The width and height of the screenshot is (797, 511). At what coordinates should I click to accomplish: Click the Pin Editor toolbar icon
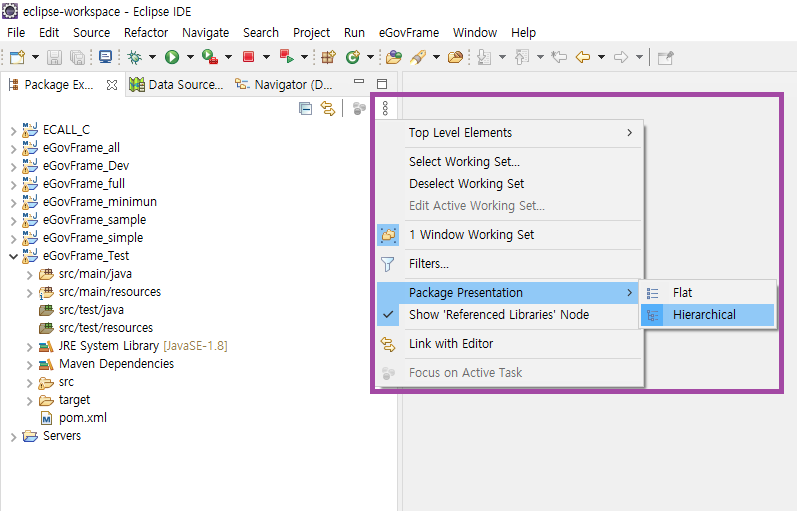(x=665, y=57)
